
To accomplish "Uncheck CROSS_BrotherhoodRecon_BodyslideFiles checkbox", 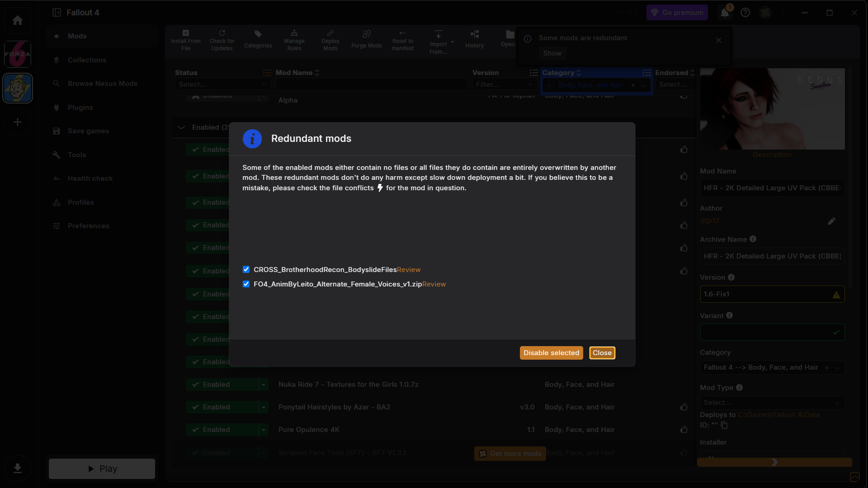I will pyautogui.click(x=246, y=269).
